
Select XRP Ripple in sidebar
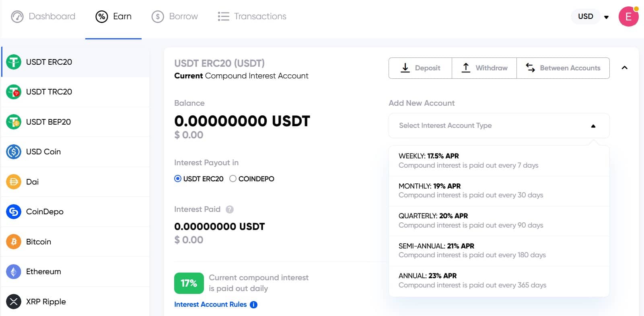(x=76, y=302)
